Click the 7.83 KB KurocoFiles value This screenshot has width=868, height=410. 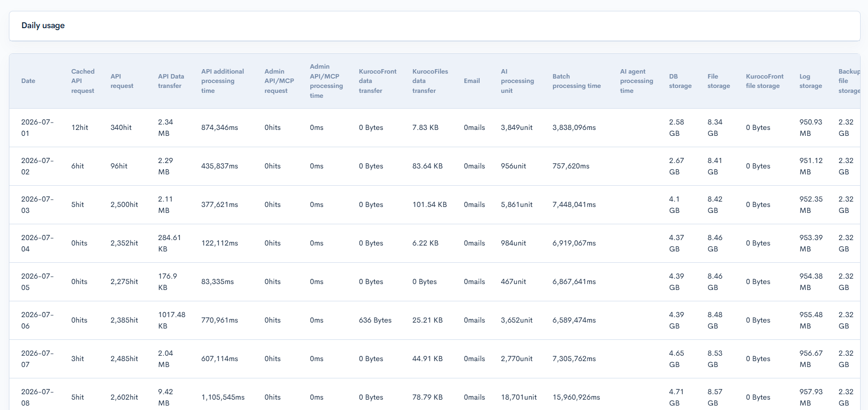(x=425, y=127)
